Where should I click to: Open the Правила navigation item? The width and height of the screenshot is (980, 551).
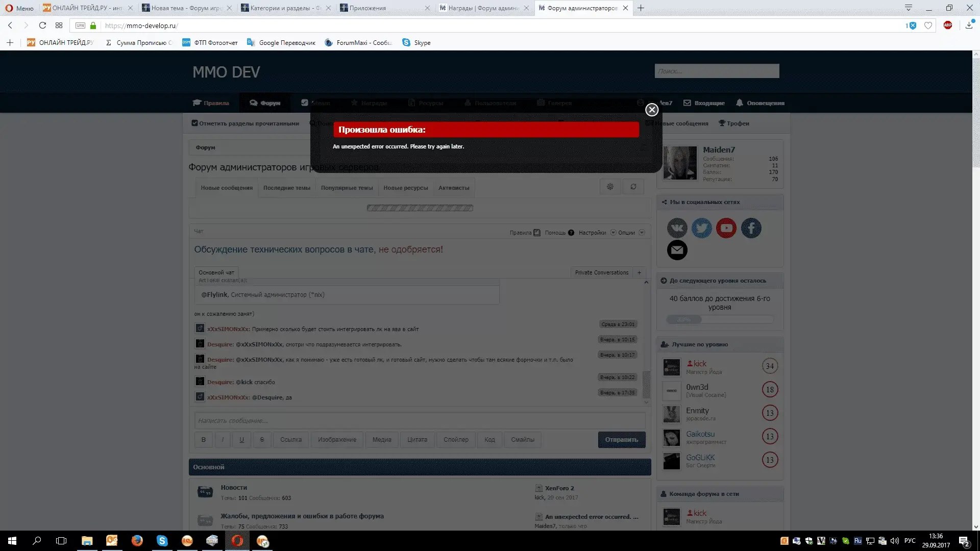pyautogui.click(x=211, y=103)
